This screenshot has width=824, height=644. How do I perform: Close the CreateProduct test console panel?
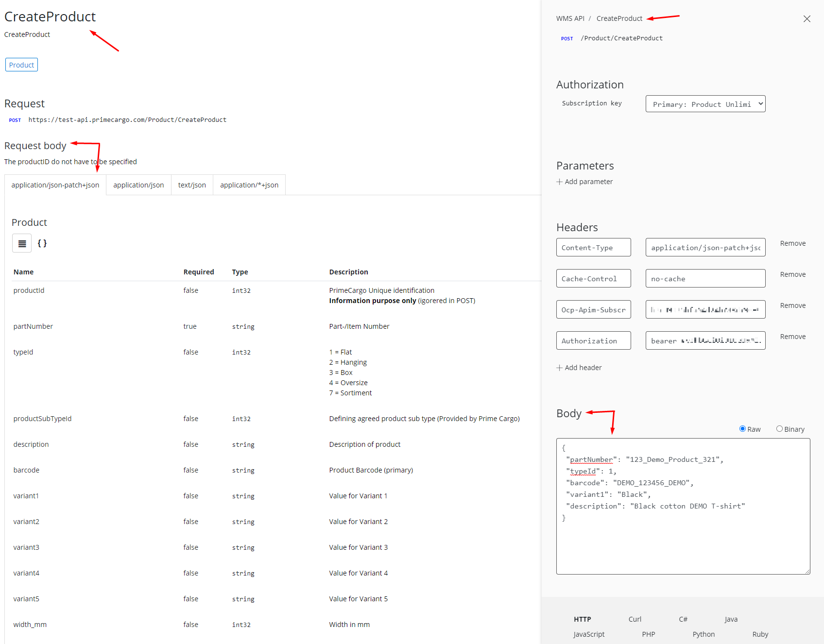(x=807, y=19)
